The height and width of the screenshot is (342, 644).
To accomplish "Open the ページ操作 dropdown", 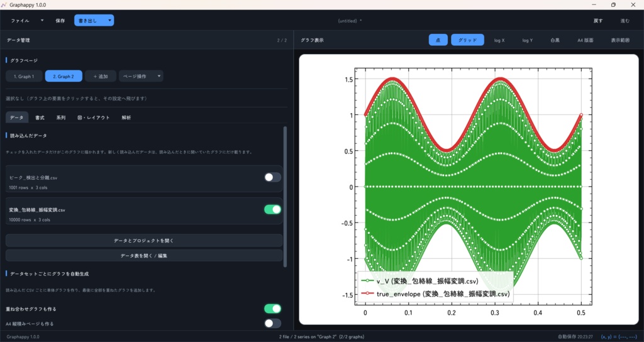I will [141, 76].
